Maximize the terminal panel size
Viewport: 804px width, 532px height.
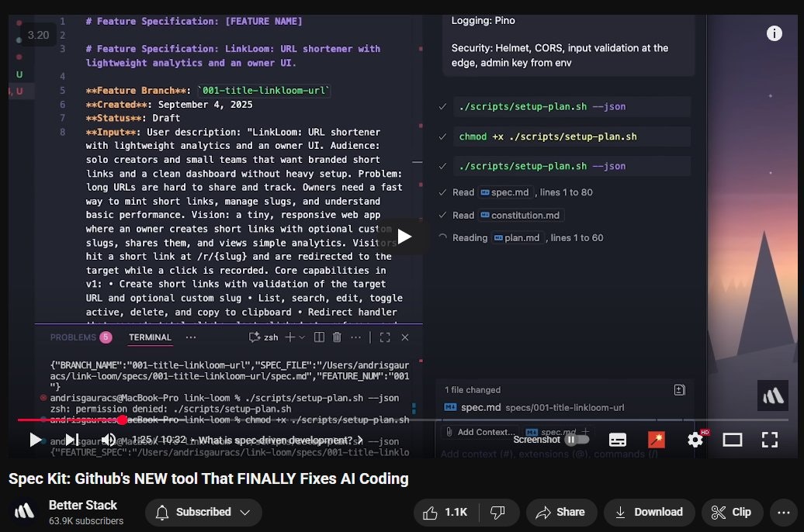pyautogui.click(x=385, y=337)
